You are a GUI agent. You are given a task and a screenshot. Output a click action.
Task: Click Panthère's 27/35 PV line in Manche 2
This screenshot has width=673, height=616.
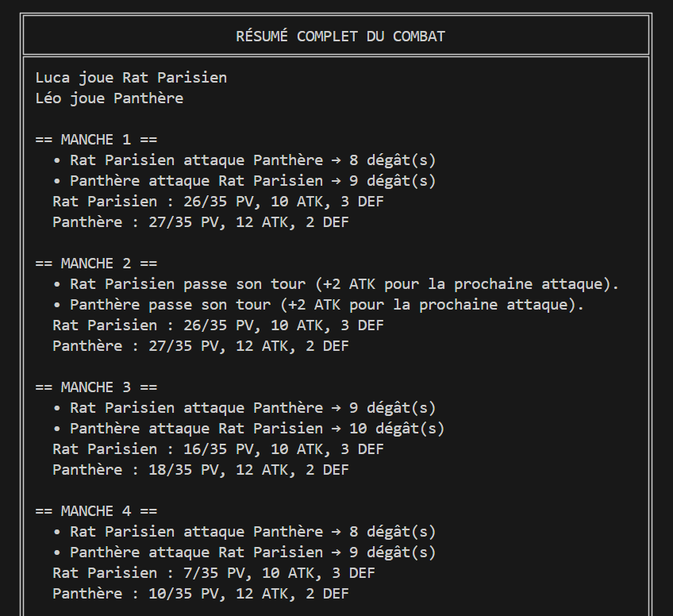click(201, 346)
